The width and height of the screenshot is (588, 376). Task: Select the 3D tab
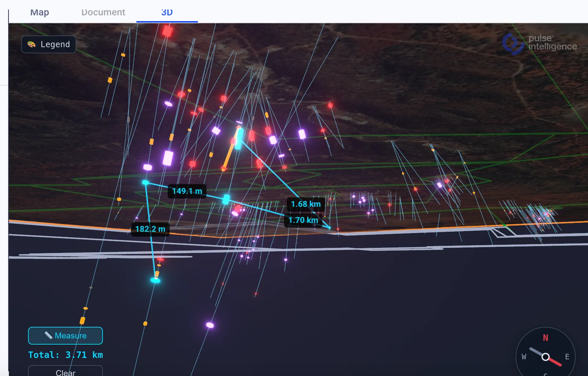[167, 12]
